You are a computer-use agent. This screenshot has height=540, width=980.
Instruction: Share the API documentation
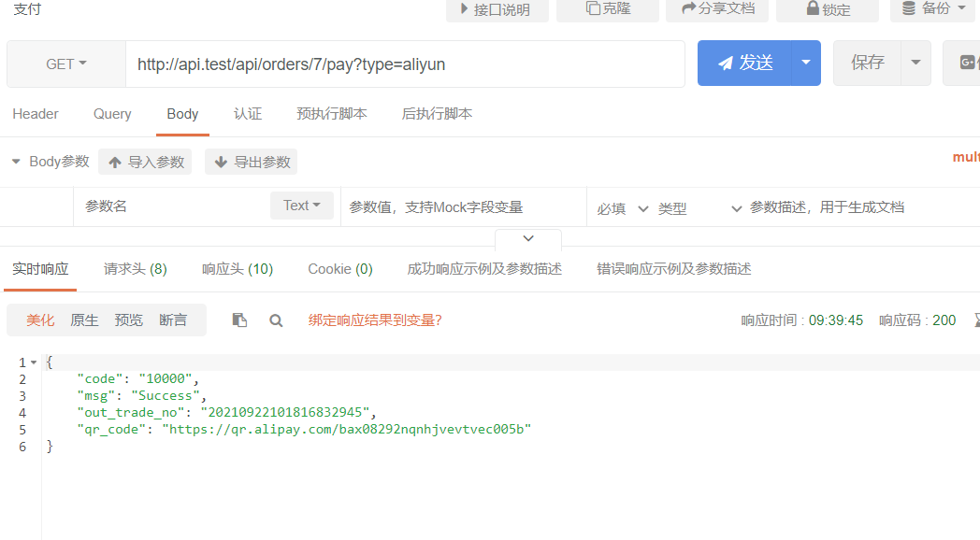(717, 11)
